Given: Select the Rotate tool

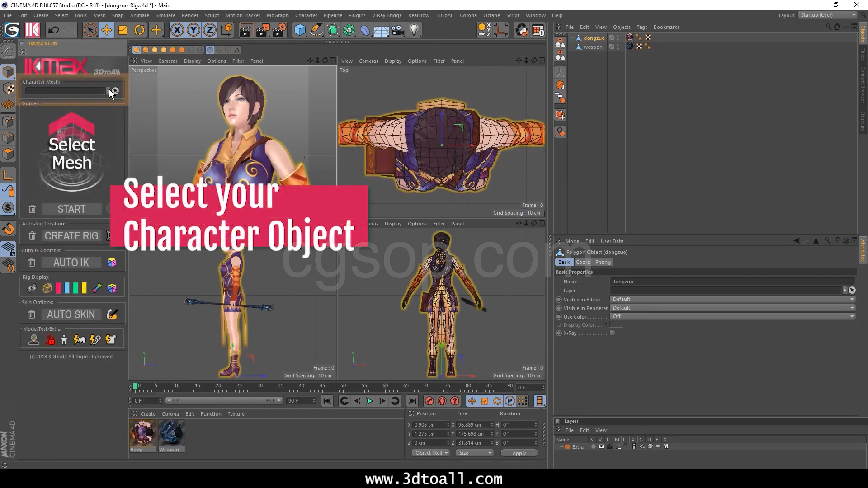Looking at the screenshot, I should coord(139,30).
